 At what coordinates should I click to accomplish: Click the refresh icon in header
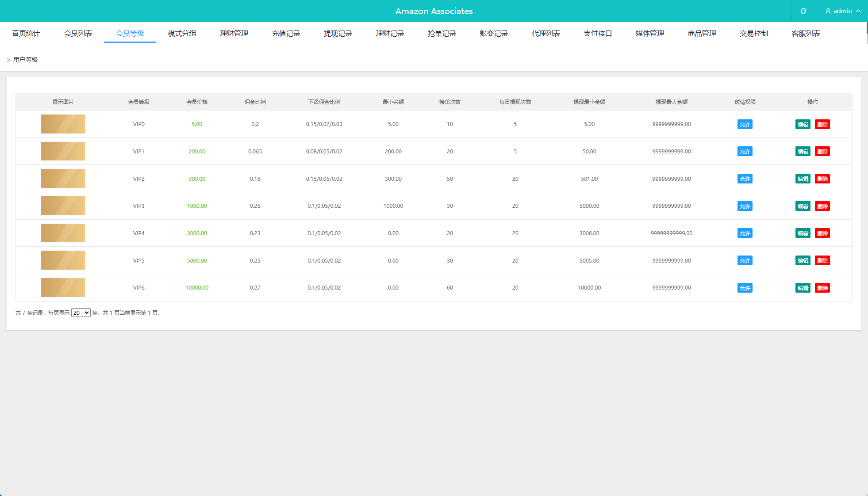point(803,11)
